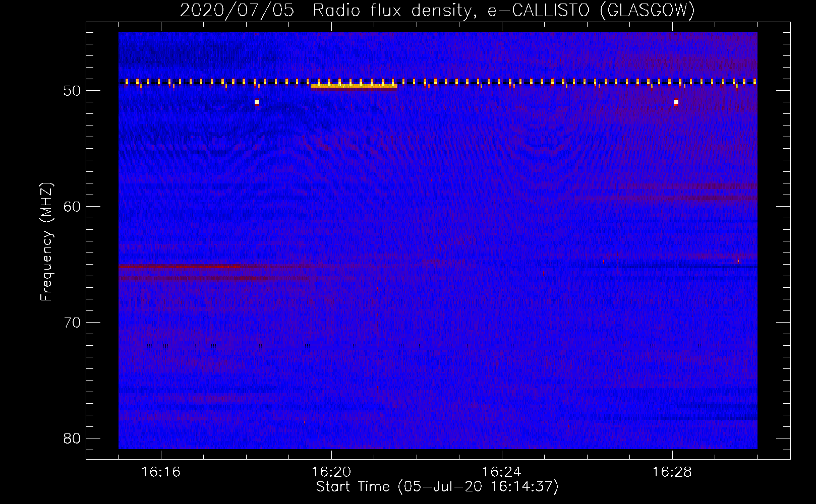Image resolution: width=816 pixels, height=504 pixels.
Task: Click the white-red spike near 16:28 at 51 MHz
Action: click(x=676, y=102)
